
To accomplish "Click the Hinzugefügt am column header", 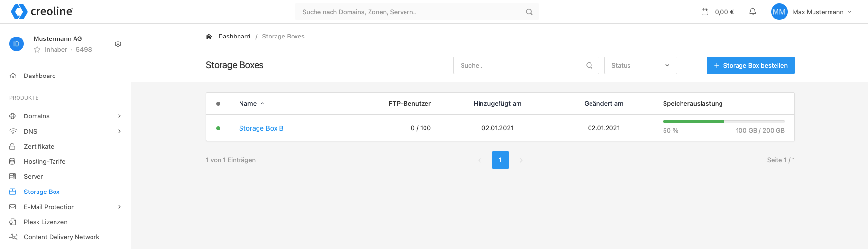I will coord(498,103).
